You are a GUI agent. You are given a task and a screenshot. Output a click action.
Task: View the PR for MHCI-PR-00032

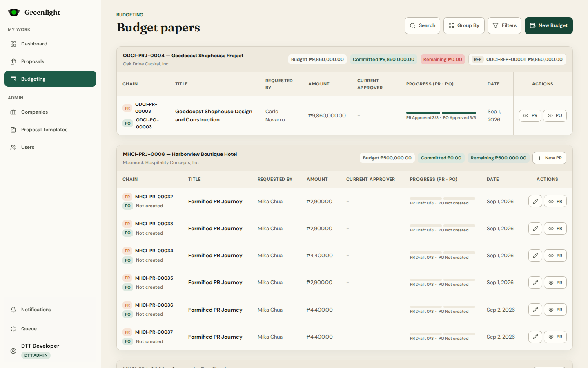(555, 201)
